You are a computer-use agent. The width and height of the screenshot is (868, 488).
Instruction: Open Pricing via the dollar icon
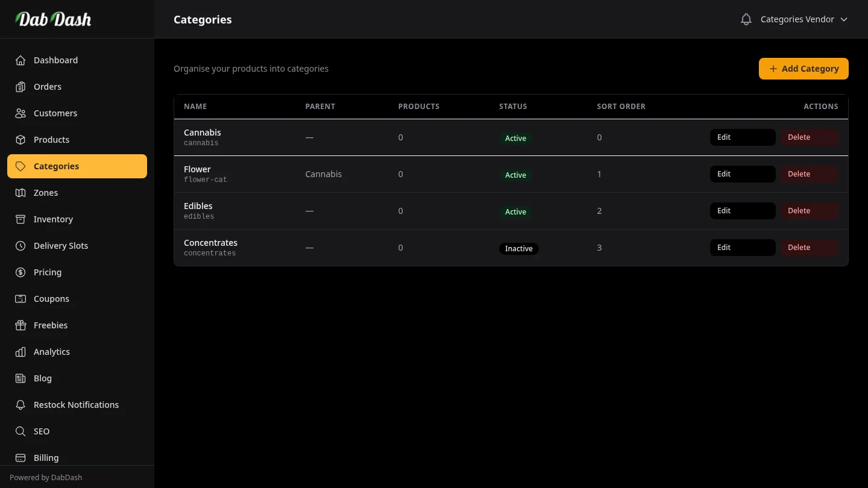coord(20,272)
